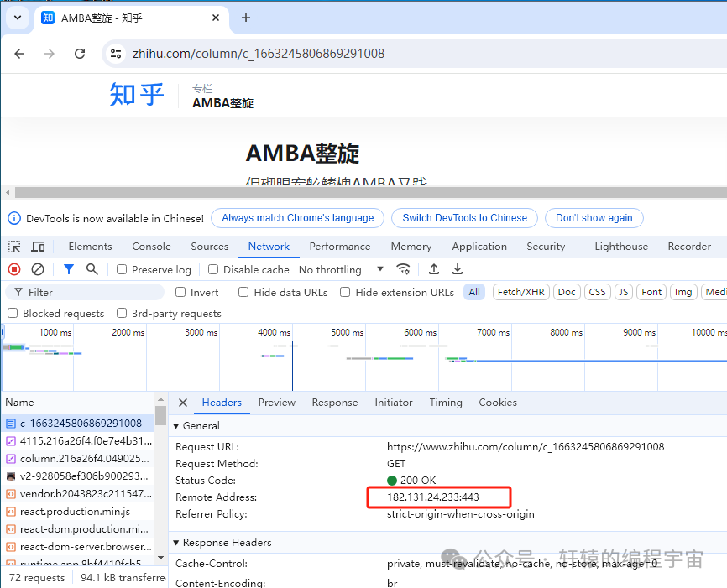Click the address bar URL
The image size is (727, 588).
259,54
